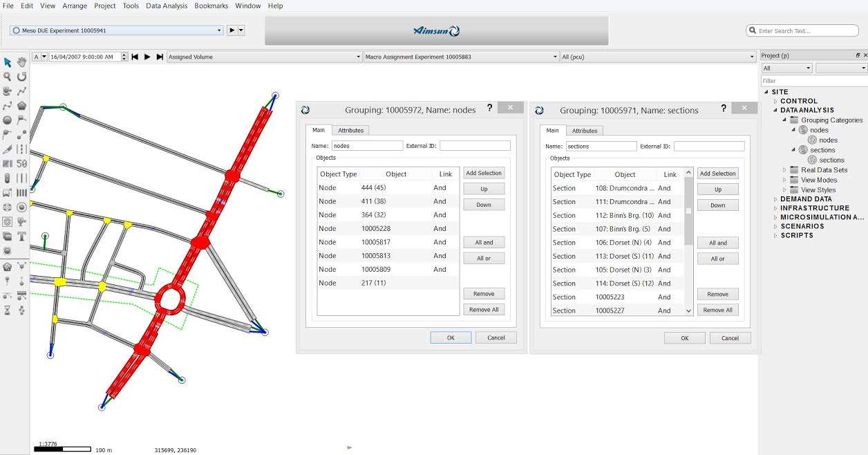The image size is (868, 455).
Task: Run the Meso DUE Experiment
Action: coord(233,30)
